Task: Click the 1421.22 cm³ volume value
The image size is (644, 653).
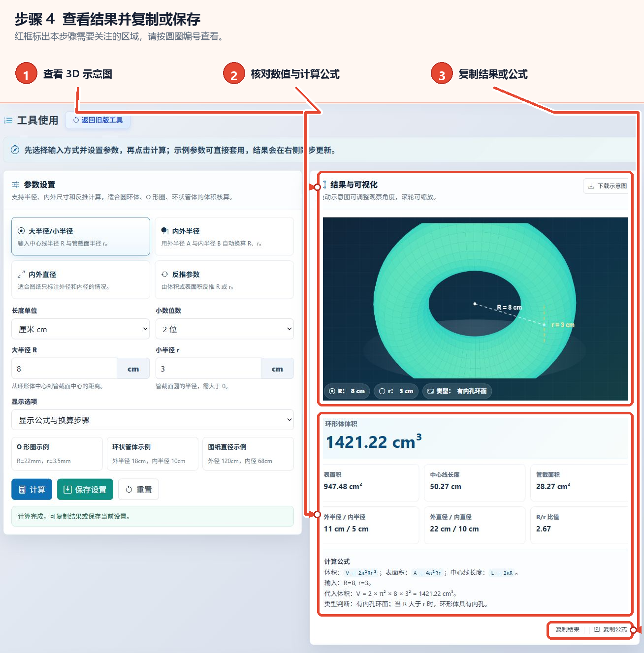Action: [x=374, y=441]
